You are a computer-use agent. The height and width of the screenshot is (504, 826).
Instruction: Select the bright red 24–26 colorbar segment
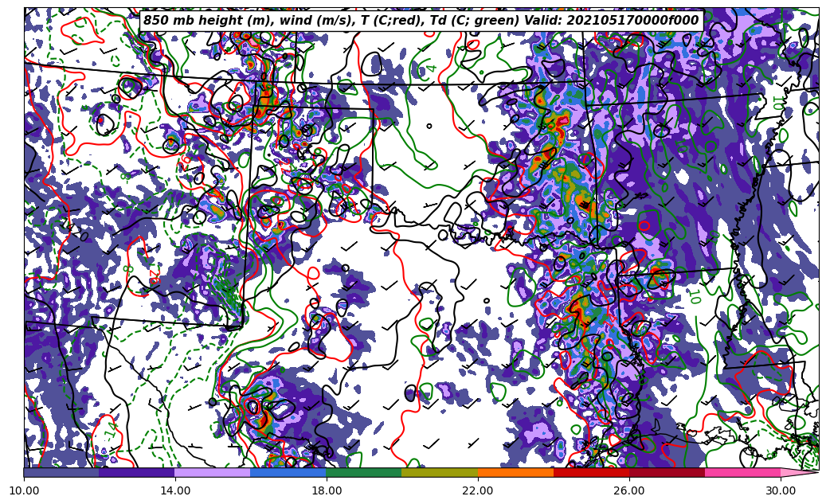[591, 472]
